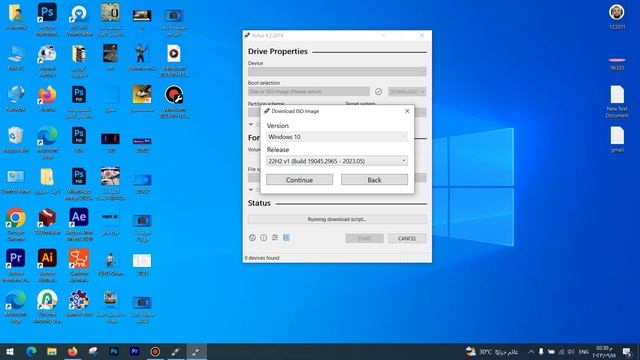Switch to Photoshop on the taskbar
Screen dimensions: 640x360
114,351
